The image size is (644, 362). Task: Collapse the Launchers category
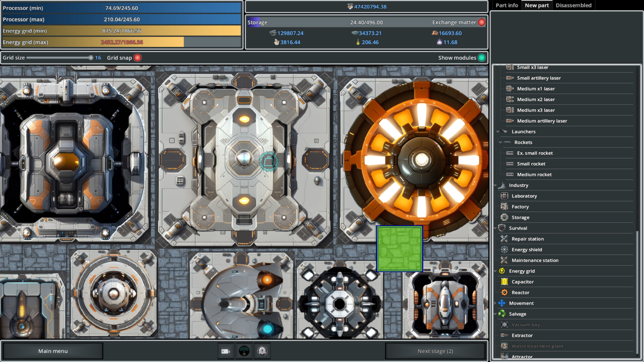[498, 131]
